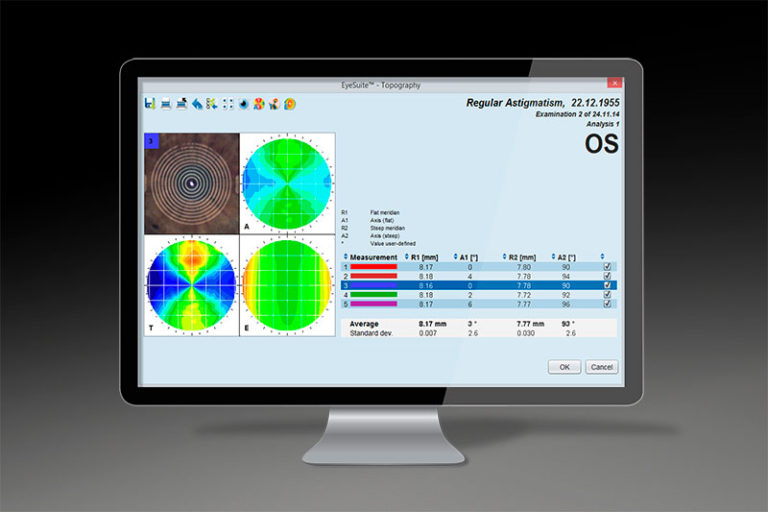Click the four-dots layout icon
Screen dimensions: 768x512
click(x=228, y=104)
